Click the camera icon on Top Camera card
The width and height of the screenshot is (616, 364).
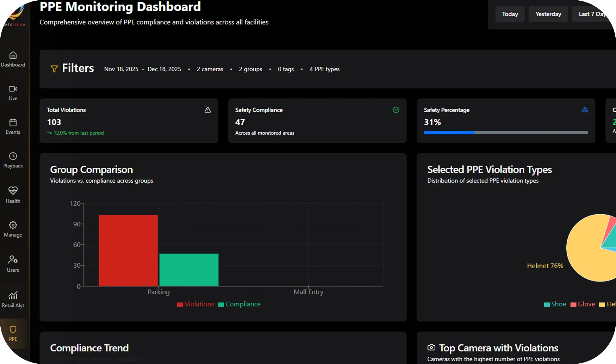pyautogui.click(x=431, y=347)
